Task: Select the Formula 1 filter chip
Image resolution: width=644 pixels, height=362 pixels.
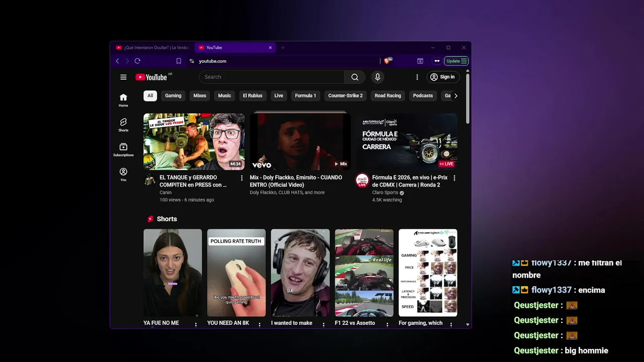Action: pos(305,96)
